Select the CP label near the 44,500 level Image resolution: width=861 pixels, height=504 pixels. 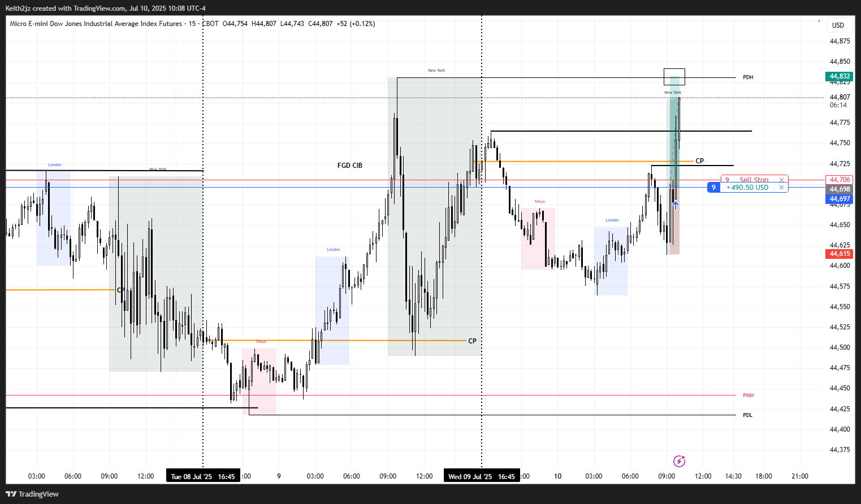coord(472,341)
